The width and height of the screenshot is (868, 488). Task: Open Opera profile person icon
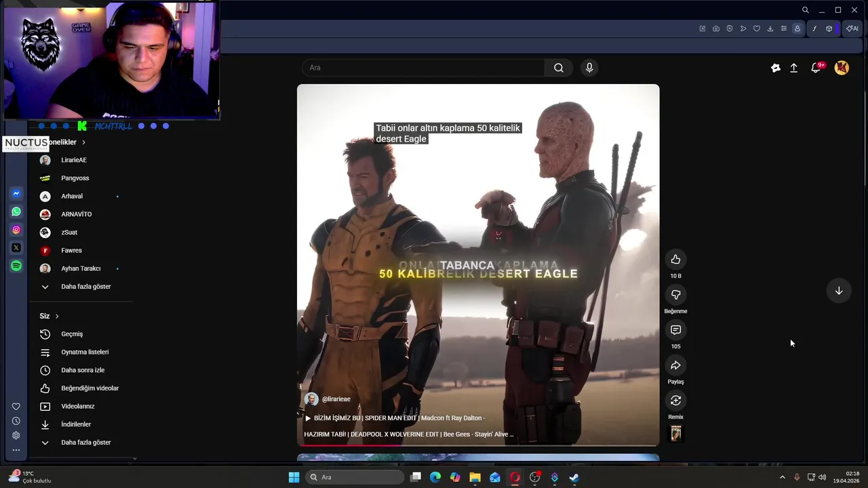797,28
